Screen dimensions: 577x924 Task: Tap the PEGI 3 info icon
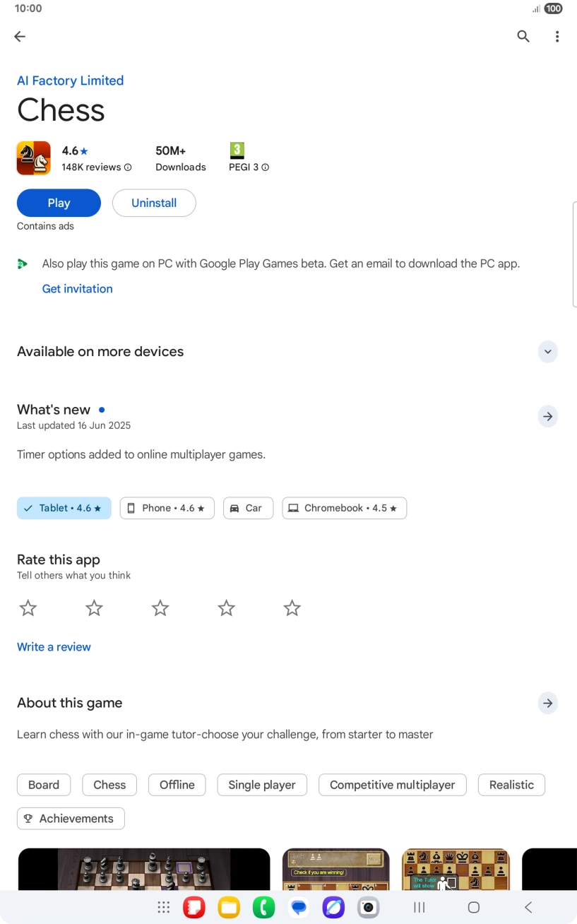266,167
